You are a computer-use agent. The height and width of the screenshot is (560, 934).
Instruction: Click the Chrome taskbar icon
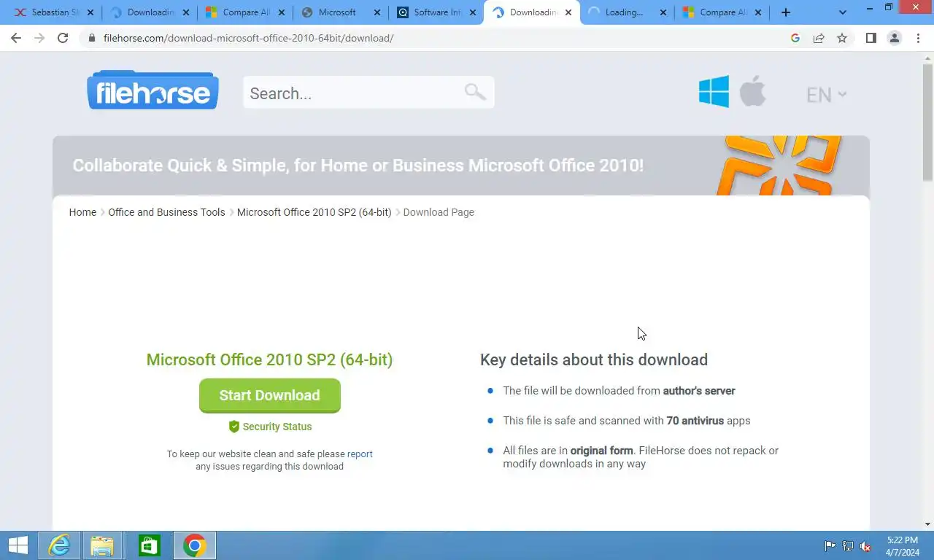pyautogui.click(x=194, y=545)
